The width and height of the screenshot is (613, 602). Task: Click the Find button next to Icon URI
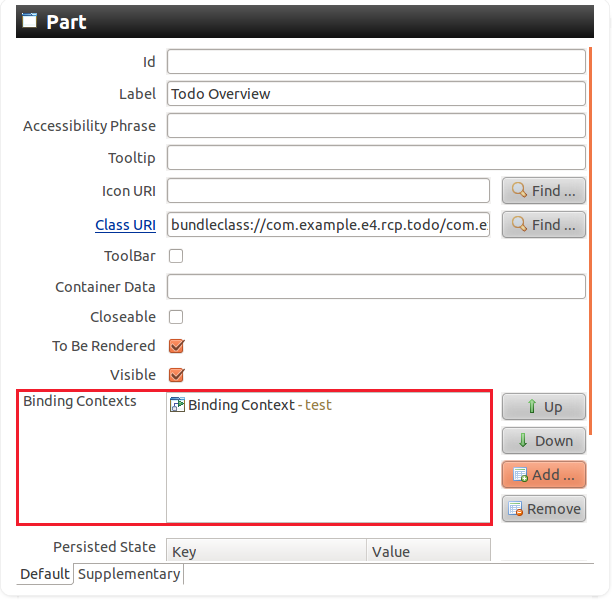coord(543,191)
